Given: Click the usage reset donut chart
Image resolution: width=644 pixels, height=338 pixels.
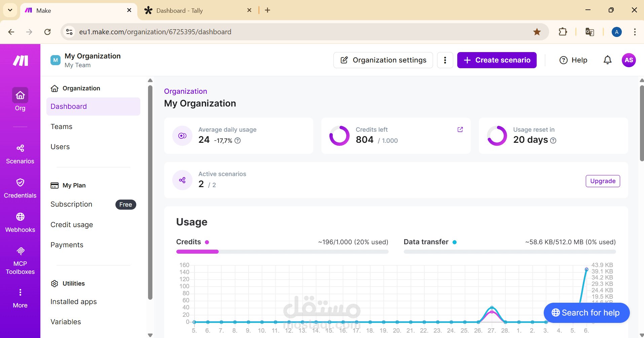Looking at the screenshot, I should [497, 136].
